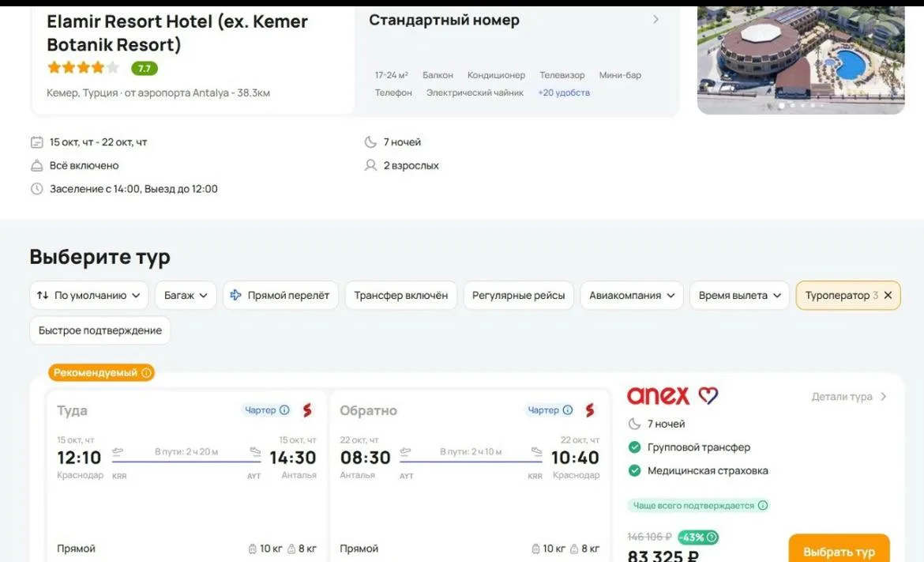Open the Авиакомпания dropdown
Image resolution: width=924 pixels, height=562 pixels.
coord(632,296)
